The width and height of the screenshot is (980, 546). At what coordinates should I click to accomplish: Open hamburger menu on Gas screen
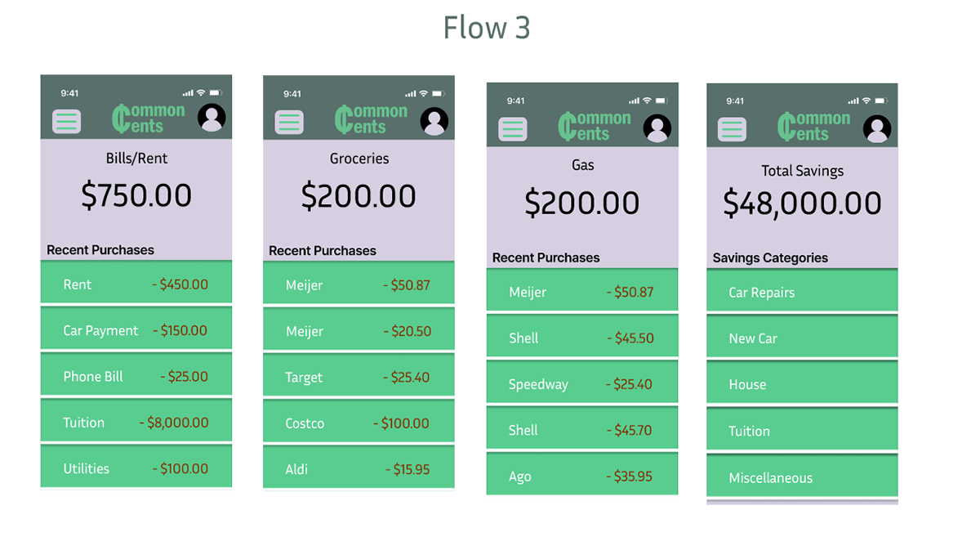tap(513, 128)
